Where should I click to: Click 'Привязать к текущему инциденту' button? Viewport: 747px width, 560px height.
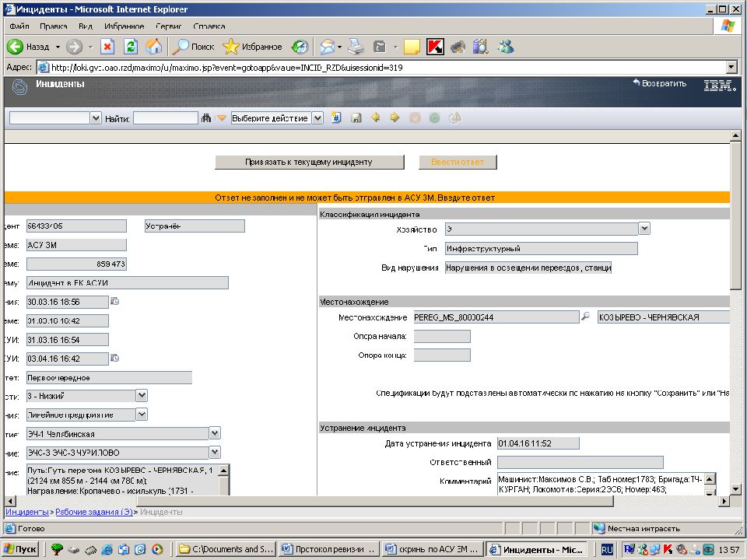click(309, 162)
